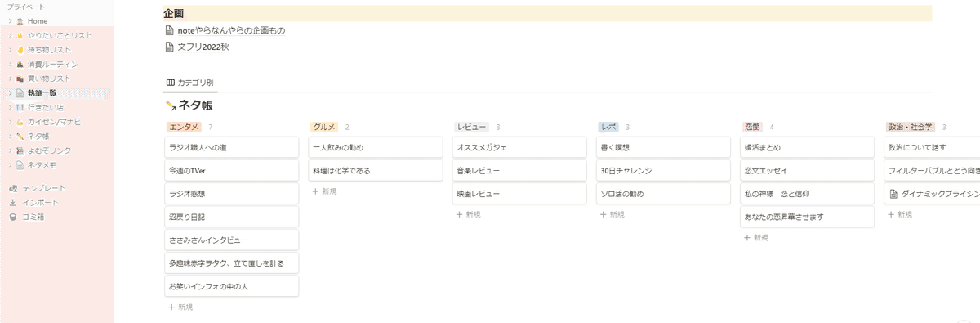The width and height of the screenshot is (980, 323).
Task: Open the 今週のTVer card
Action: [231, 171]
